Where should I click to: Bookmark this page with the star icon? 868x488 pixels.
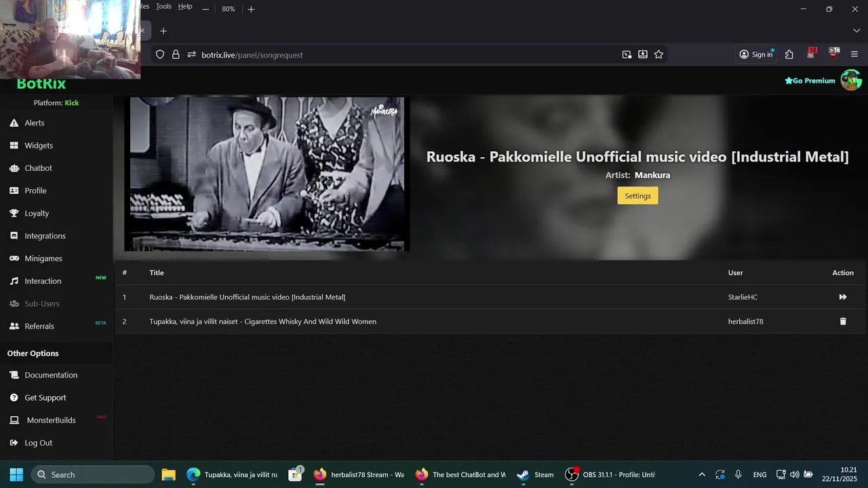click(658, 54)
